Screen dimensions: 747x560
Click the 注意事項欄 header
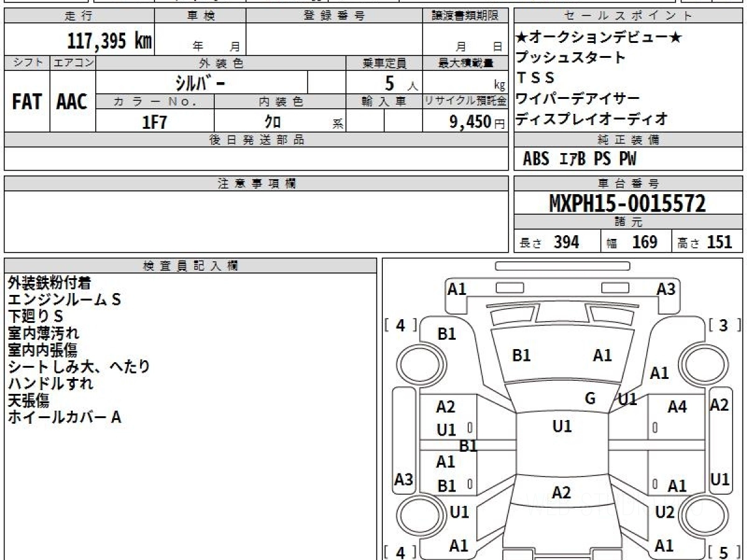coord(256,184)
